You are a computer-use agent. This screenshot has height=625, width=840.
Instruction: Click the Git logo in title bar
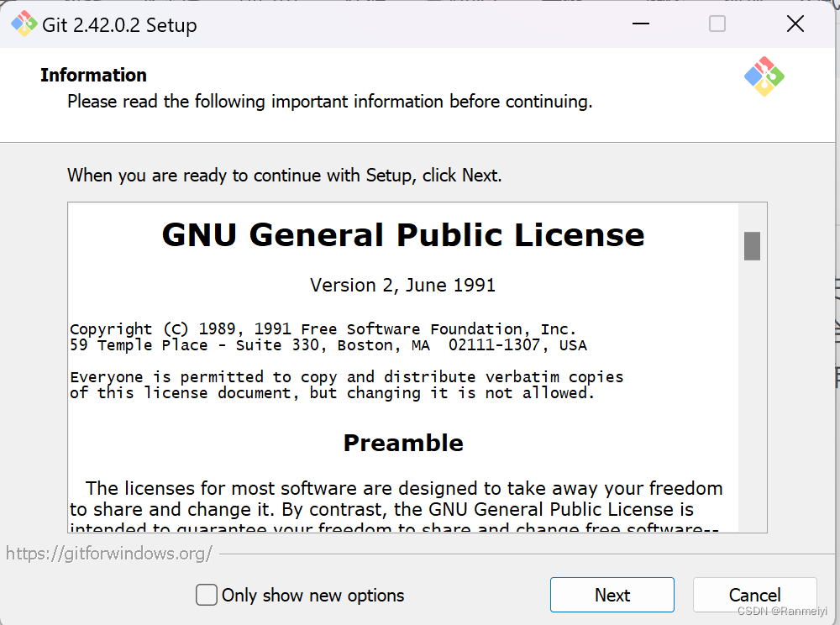click(x=24, y=24)
